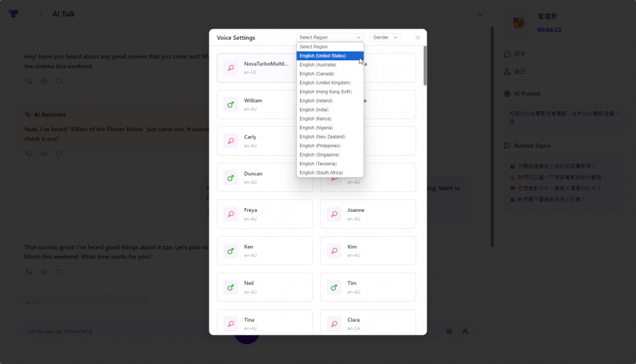Choose English (Canada) from region list

(x=330, y=74)
